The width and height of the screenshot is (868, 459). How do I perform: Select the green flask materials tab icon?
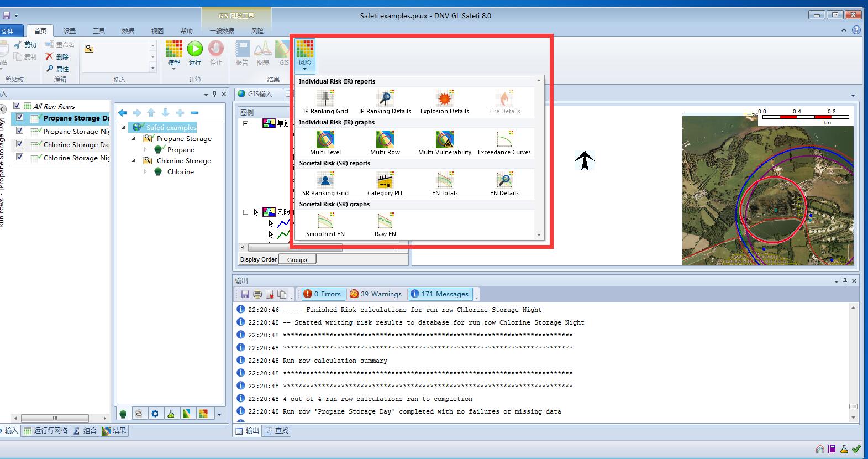(171, 414)
